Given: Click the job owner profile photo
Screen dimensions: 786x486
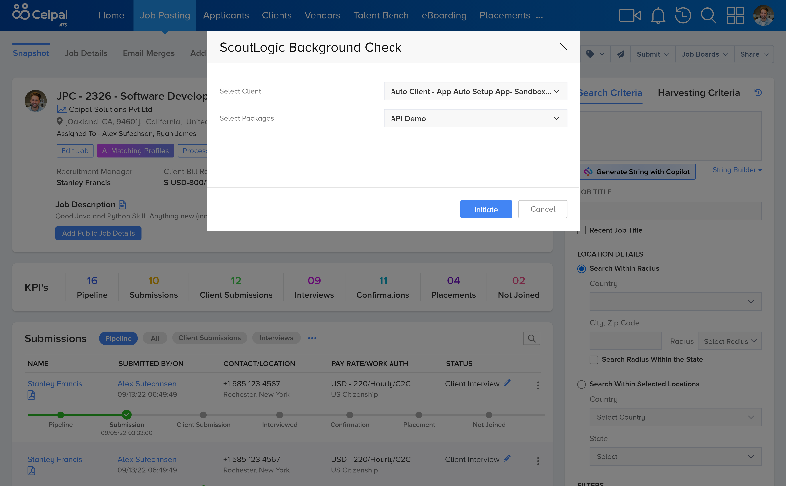Looking at the screenshot, I should coord(36,101).
